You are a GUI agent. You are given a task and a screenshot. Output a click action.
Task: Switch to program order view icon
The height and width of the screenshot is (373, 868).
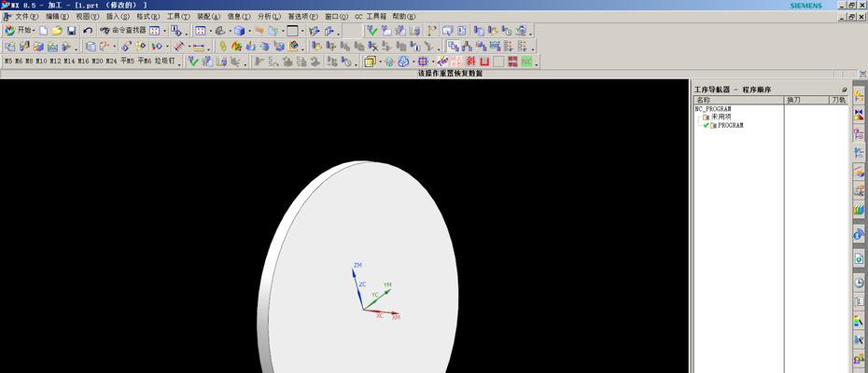454,47
